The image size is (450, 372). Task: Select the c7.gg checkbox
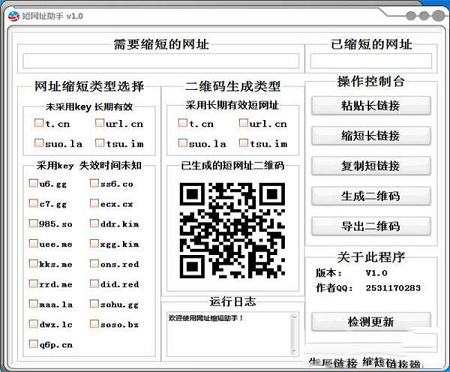33,203
